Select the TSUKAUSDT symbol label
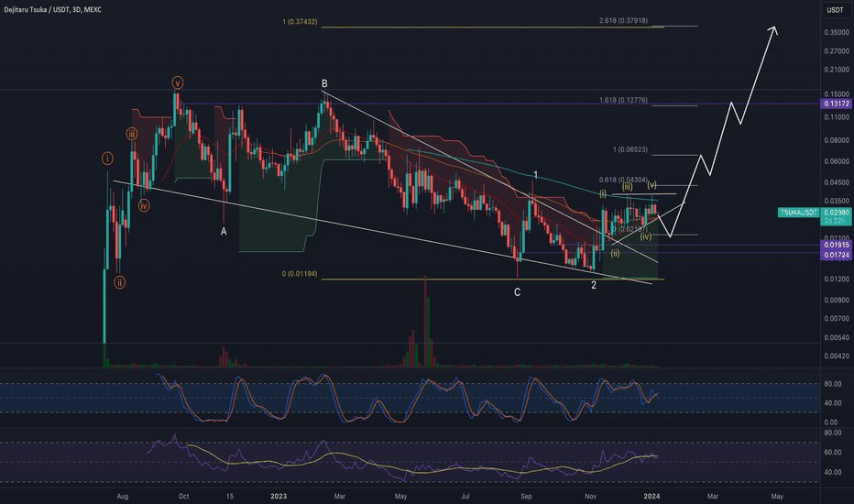The height and width of the screenshot is (504, 854). point(798,213)
